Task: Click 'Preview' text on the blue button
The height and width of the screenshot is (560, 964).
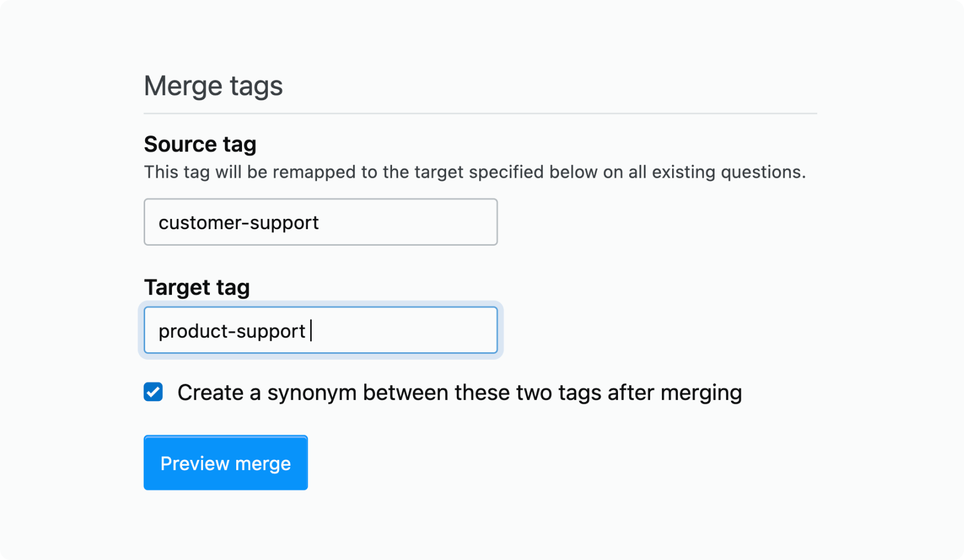Action: (x=195, y=463)
